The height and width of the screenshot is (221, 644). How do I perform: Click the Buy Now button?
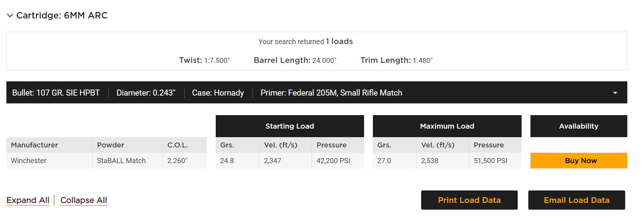pyautogui.click(x=579, y=161)
